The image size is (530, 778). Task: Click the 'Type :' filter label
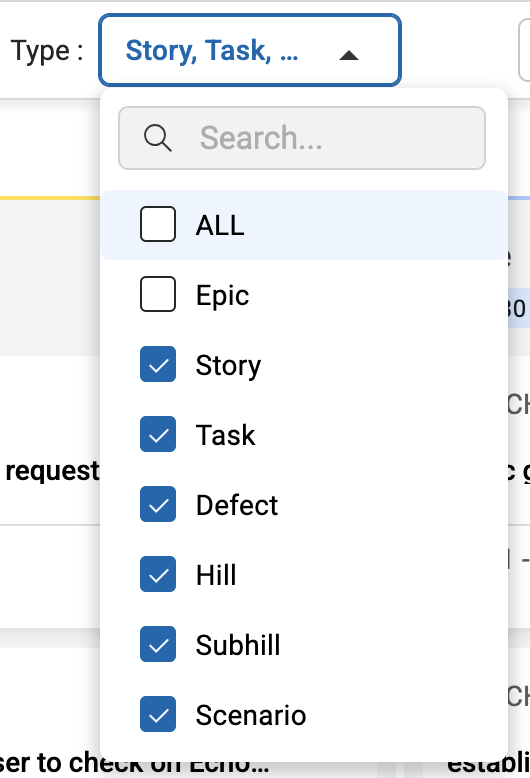tap(47, 51)
